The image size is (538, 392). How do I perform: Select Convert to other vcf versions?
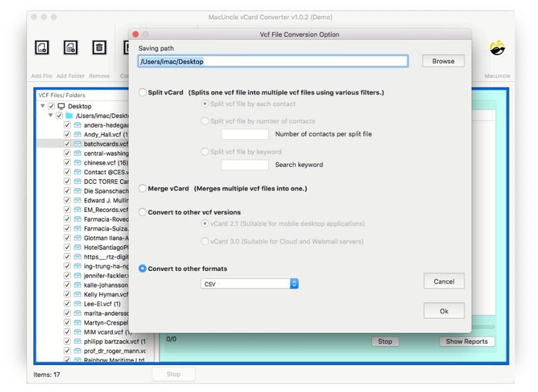click(142, 212)
